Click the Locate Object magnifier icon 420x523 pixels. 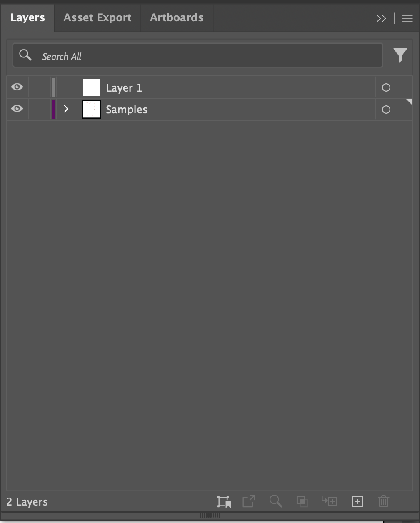point(275,501)
